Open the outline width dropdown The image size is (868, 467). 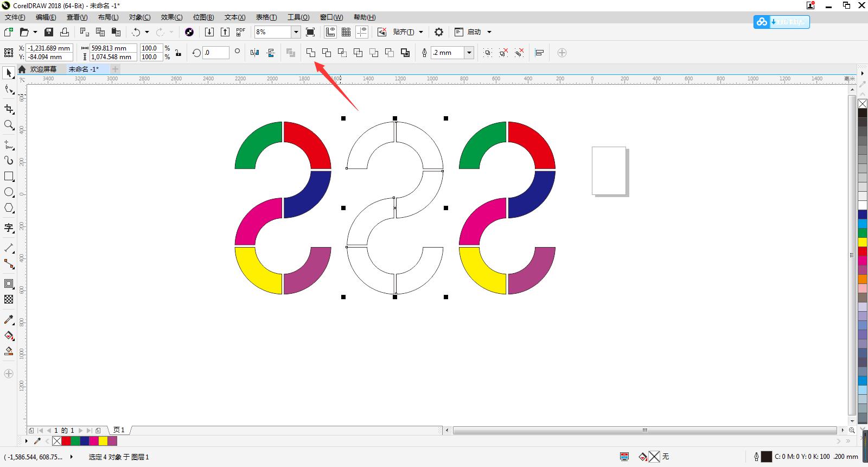[469, 53]
